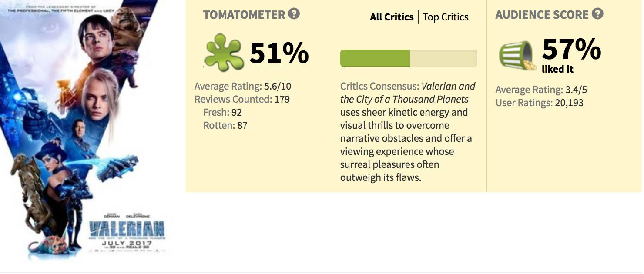Click the TOMATOMETER heading

(244, 14)
